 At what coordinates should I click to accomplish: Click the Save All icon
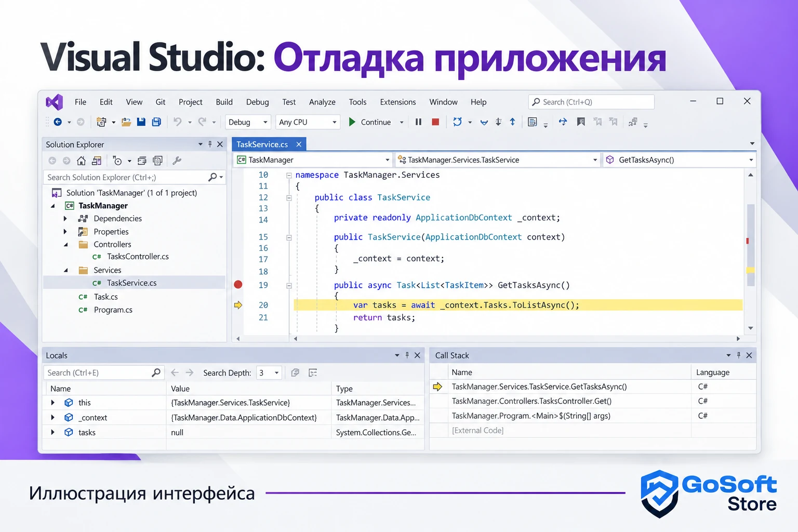tap(156, 122)
